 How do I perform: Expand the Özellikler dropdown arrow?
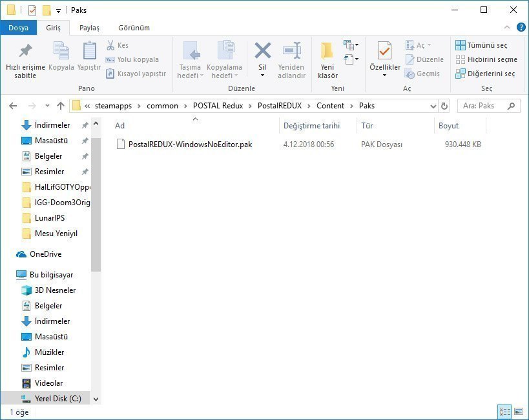click(384, 75)
